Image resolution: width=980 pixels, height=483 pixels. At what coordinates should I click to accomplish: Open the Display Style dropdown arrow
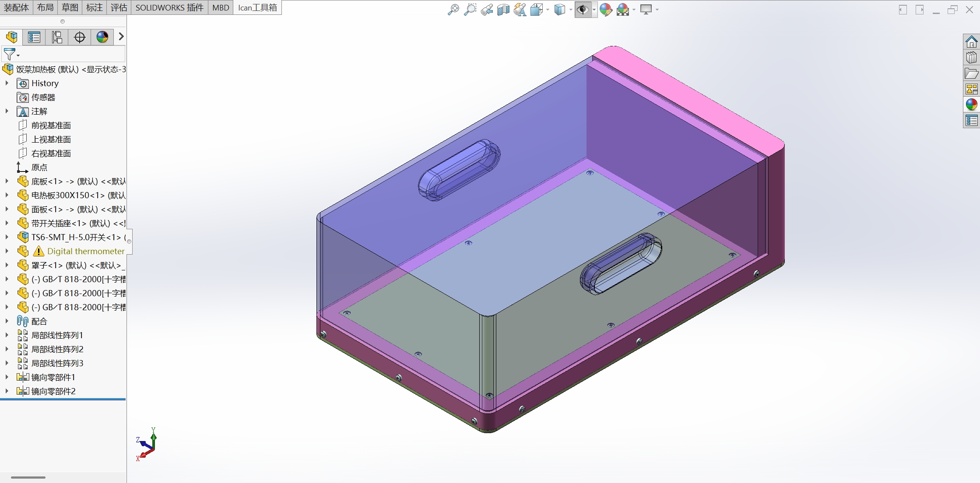click(571, 10)
